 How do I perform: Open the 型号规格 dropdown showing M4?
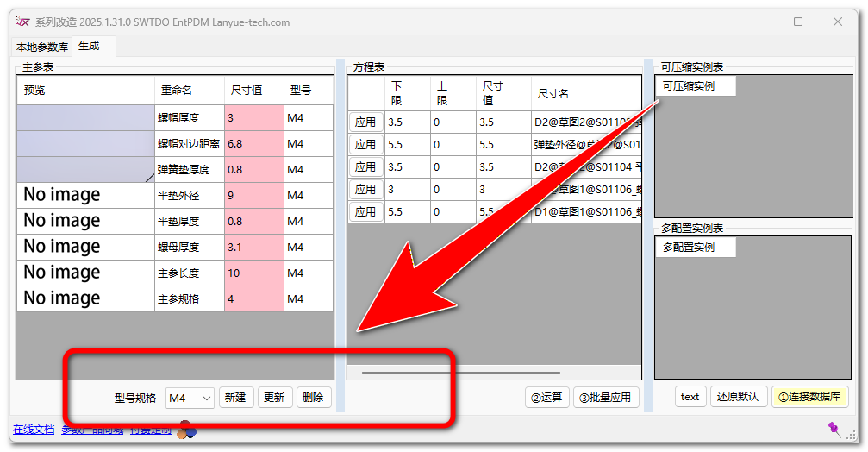coord(190,398)
